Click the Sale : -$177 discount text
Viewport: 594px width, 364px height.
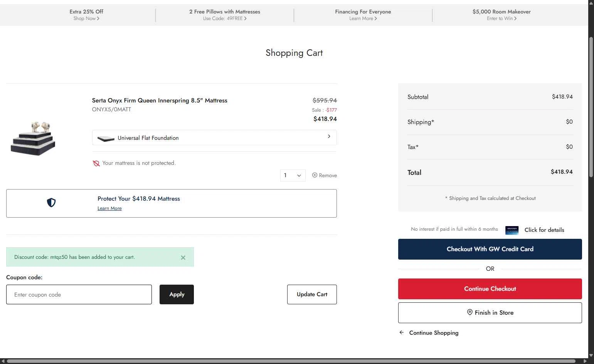[324, 110]
